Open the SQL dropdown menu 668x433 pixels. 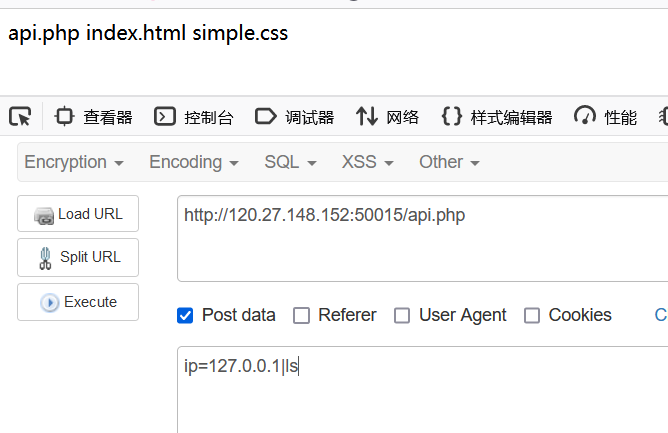(x=291, y=162)
